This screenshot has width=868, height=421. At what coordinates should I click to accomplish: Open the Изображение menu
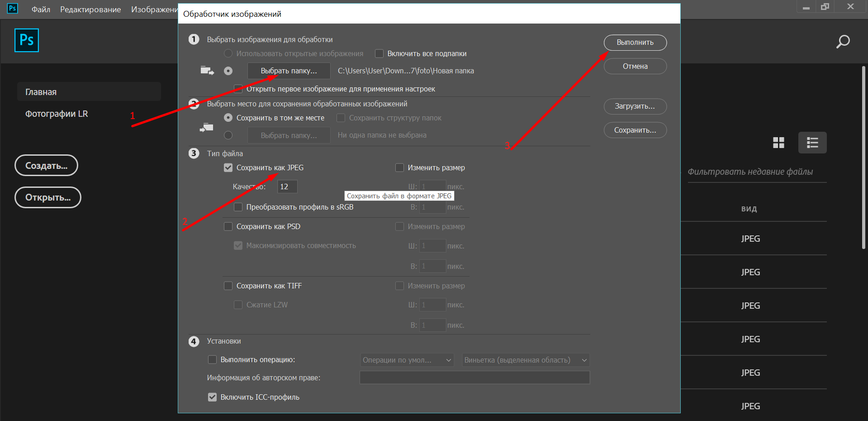[154, 10]
